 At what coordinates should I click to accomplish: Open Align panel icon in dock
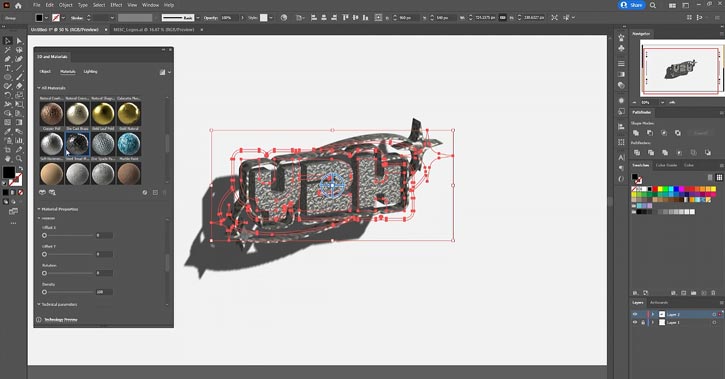tap(621, 127)
